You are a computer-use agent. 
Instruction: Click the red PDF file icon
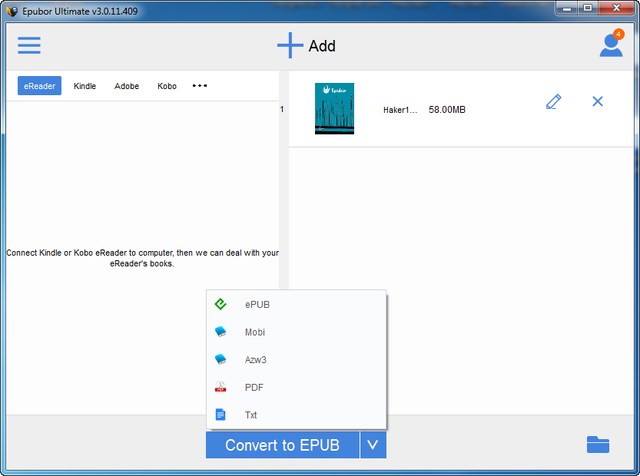tap(220, 387)
